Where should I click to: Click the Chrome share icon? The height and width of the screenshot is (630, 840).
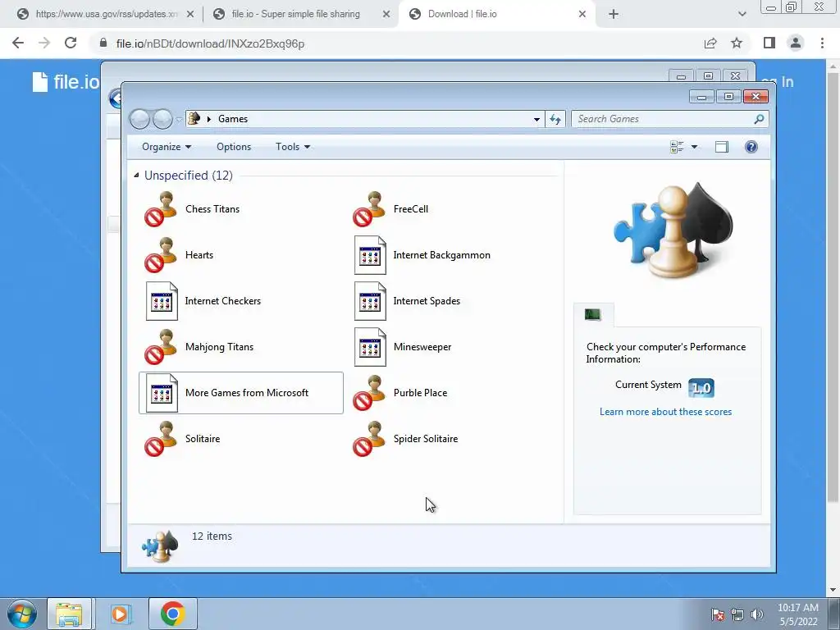click(x=710, y=43)
